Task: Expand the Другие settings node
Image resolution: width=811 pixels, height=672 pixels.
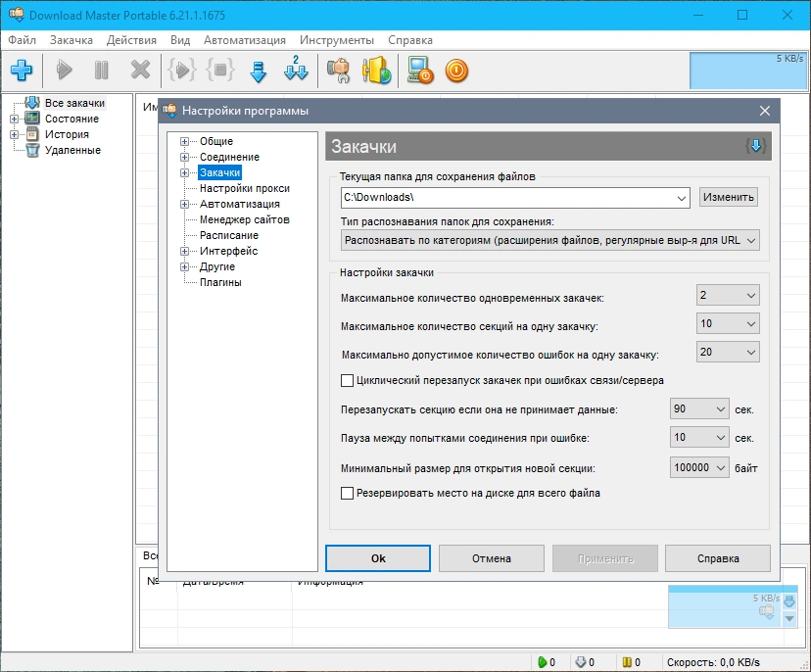Action: coord(184,266)
